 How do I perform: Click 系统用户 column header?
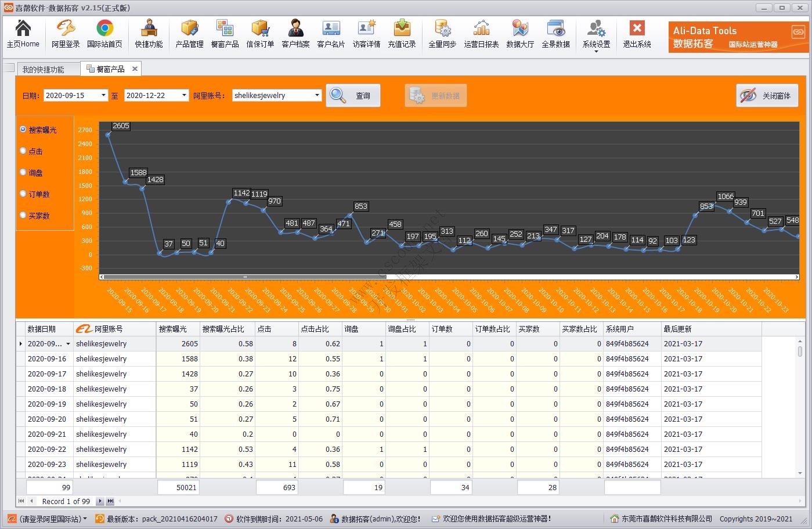[632, 329]
